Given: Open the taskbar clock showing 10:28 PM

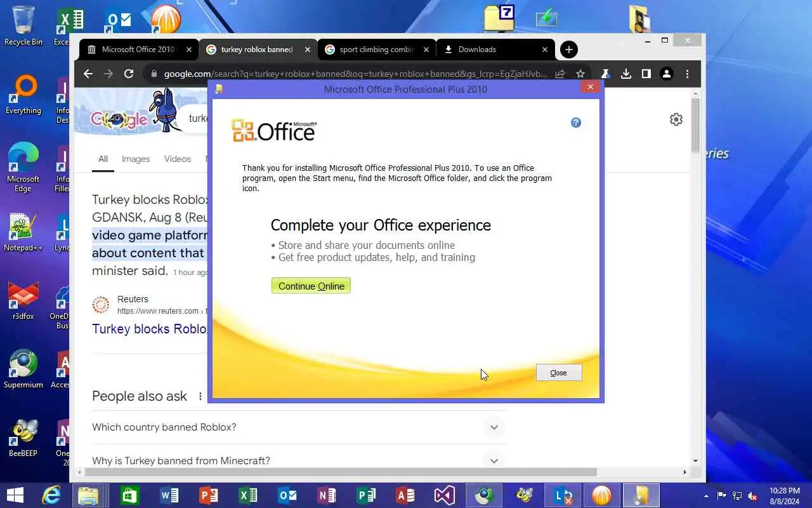Looking at the screenshot, I should coord(785,496).
